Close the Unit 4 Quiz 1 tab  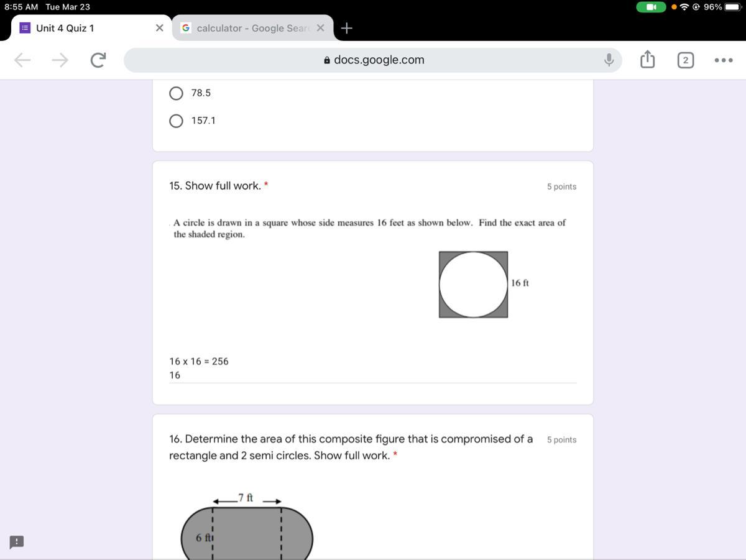tap(159, 28)
